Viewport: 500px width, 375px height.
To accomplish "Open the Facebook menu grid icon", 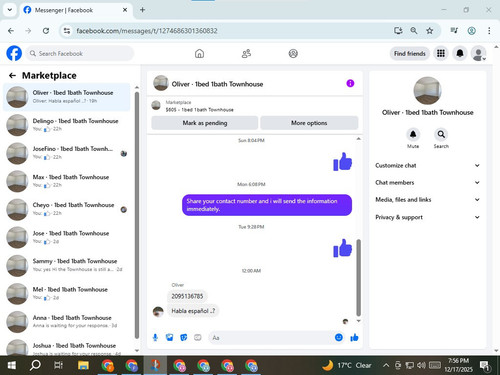I will (441, 53).
